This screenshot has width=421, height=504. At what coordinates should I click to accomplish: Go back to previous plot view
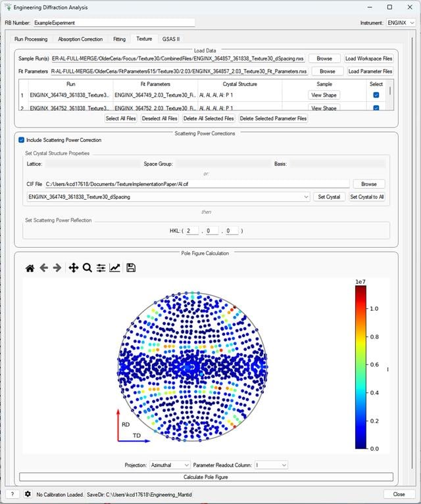click(44, 267)
